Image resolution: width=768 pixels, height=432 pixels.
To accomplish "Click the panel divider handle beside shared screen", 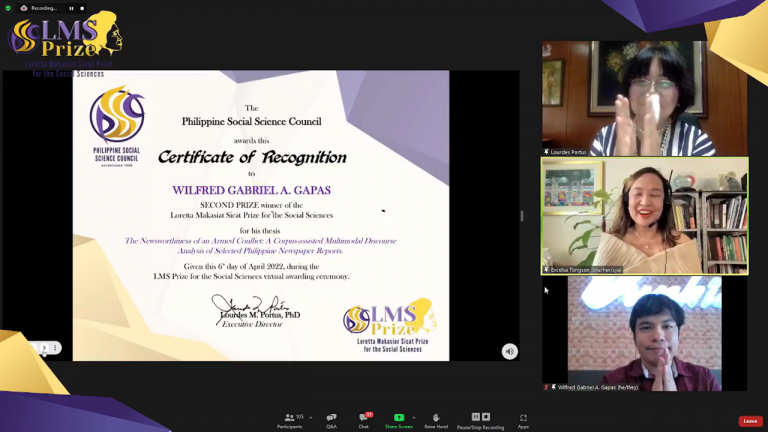I will tap(522, 216).
